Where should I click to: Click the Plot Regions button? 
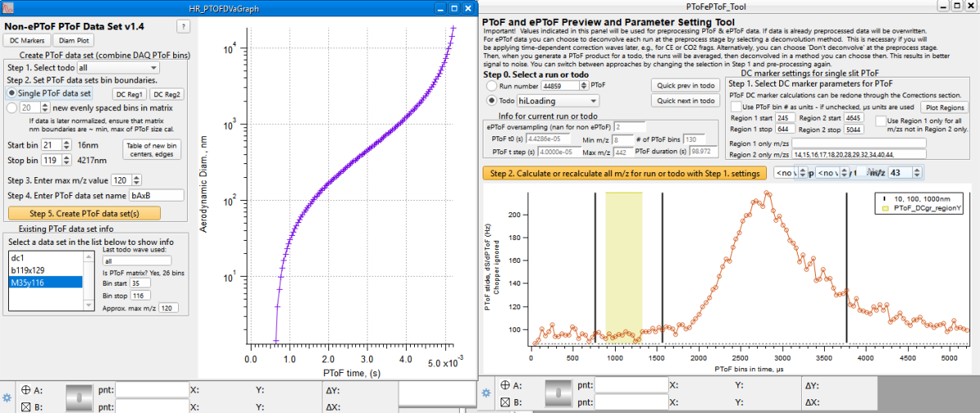click(943, 107)
